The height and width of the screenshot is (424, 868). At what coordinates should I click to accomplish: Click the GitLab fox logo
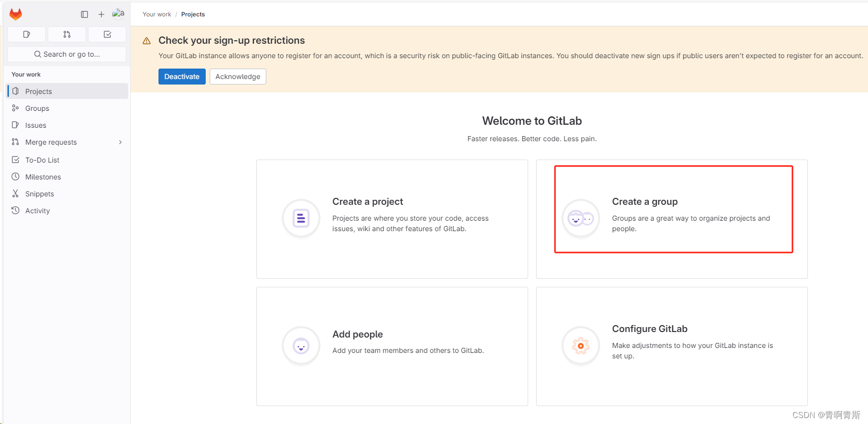pos(16,14)
